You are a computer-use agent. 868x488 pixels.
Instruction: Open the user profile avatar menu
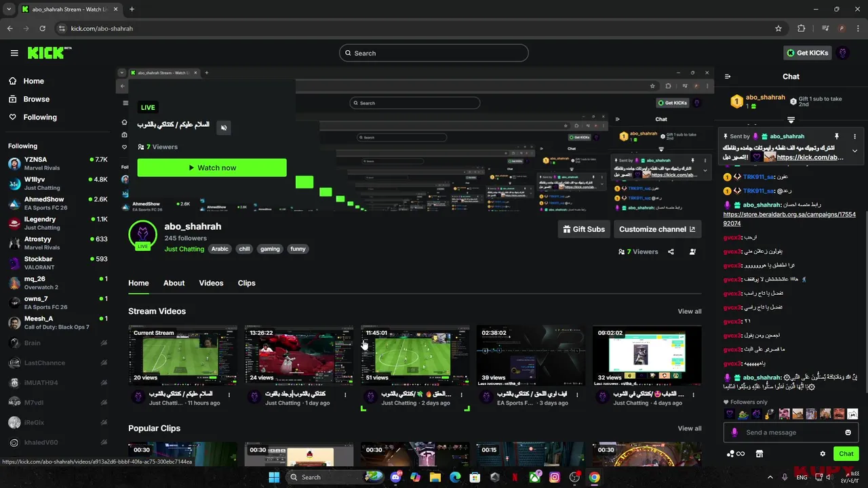pos(843,53)
